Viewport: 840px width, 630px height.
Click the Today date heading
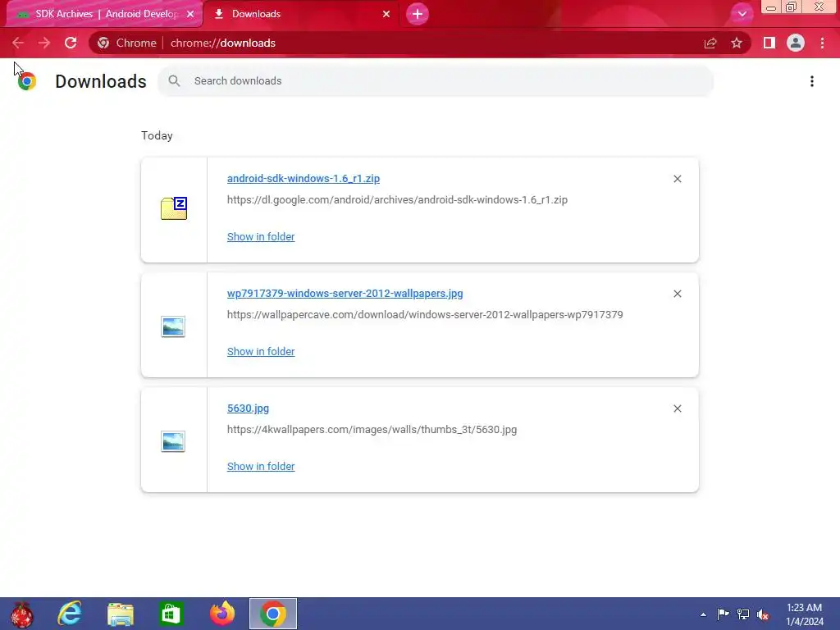click(x=157, y=135)
